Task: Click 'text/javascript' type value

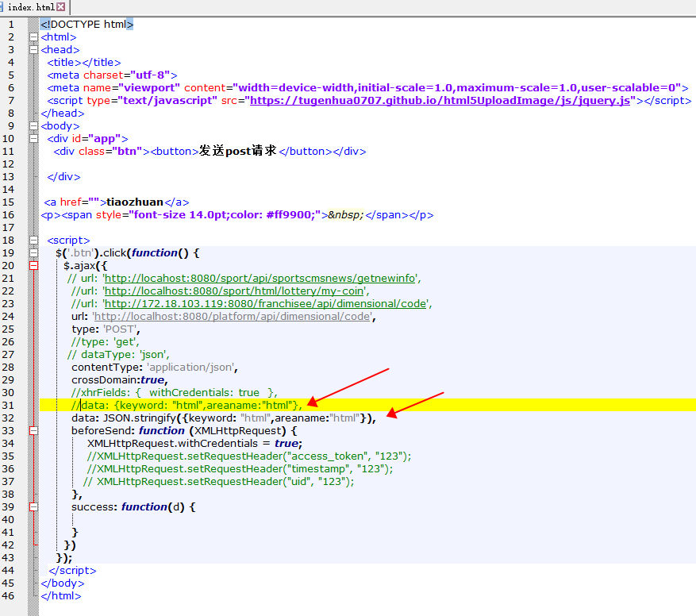Action: [x=167, y=101]
